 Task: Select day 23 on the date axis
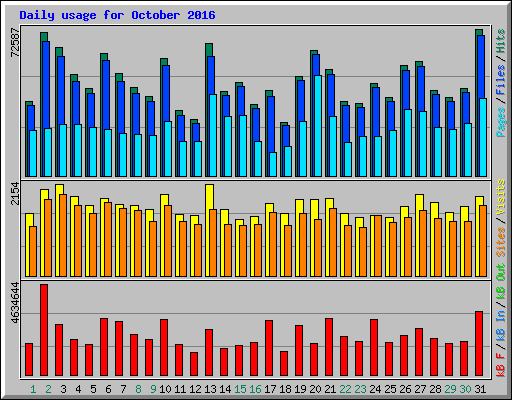(x=360, y=389)
